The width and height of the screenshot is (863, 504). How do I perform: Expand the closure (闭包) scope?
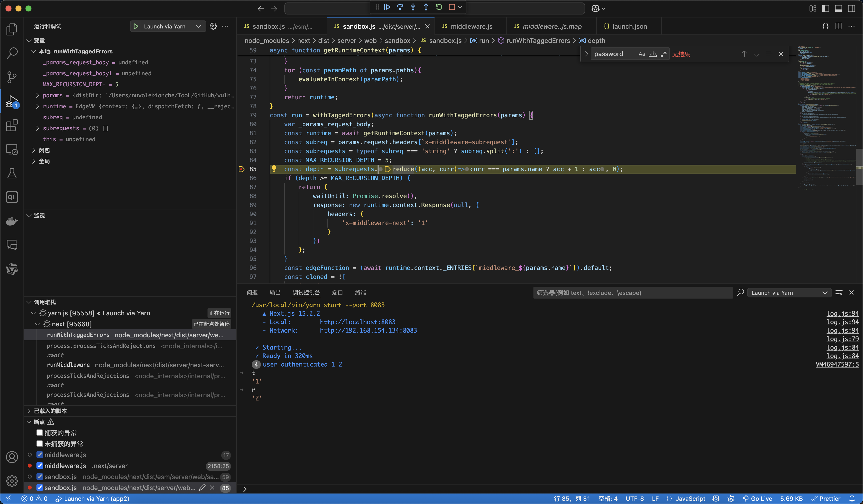pos(33,150)
